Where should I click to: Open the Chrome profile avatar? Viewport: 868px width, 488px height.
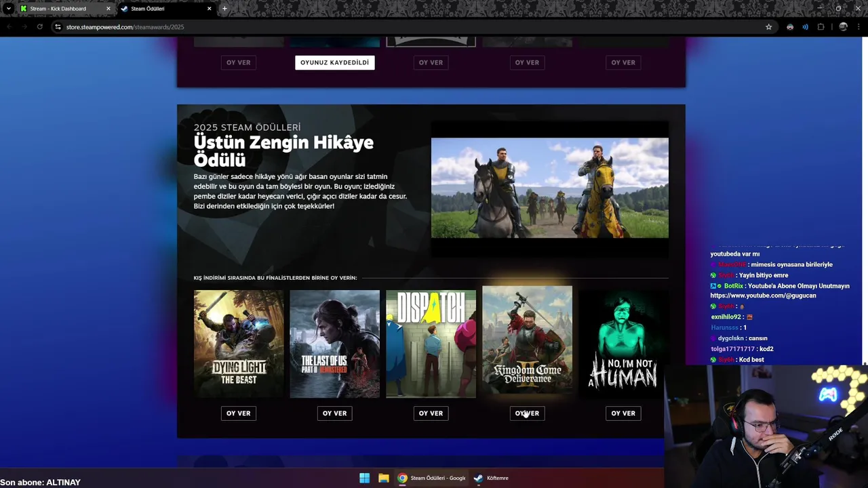coord(843,27)
